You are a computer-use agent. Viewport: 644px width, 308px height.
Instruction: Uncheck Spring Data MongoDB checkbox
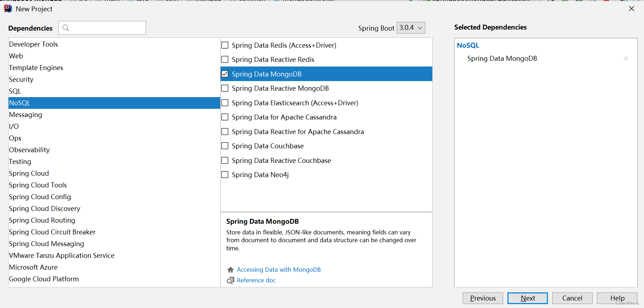coord(225,74)
